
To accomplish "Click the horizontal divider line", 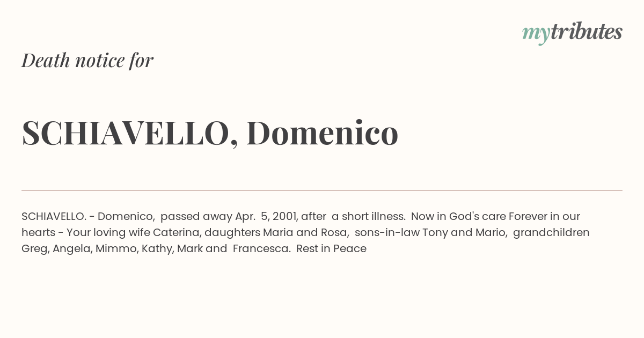I will 322,190.
